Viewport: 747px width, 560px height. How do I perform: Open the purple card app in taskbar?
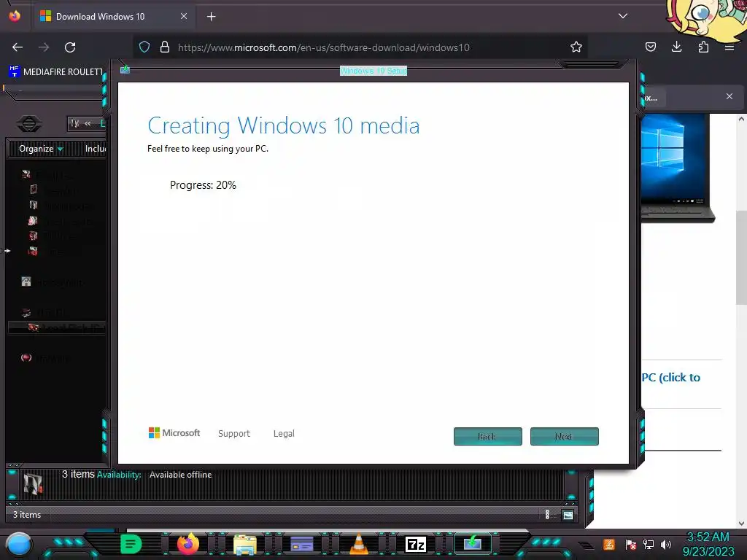point(301,544)
